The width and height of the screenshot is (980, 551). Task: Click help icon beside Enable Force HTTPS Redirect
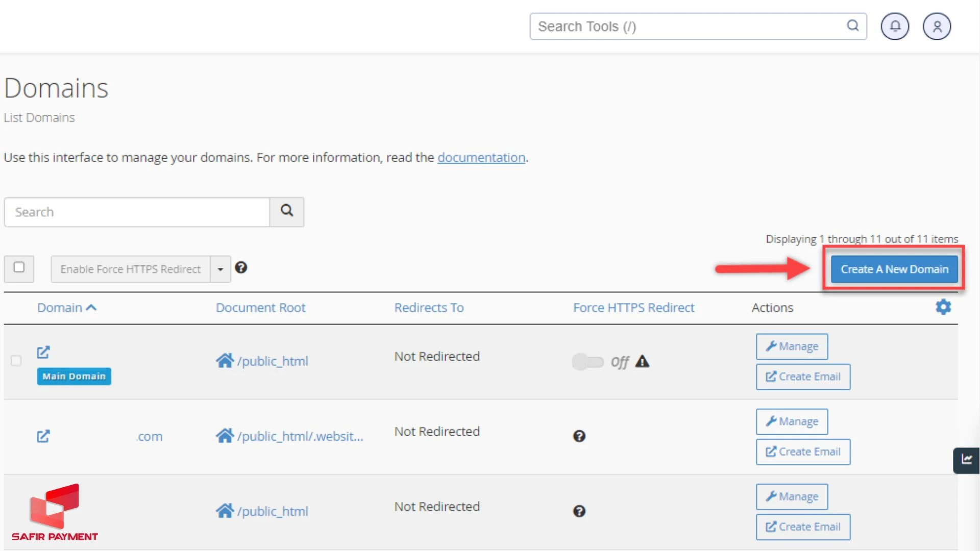pos(241,268)
